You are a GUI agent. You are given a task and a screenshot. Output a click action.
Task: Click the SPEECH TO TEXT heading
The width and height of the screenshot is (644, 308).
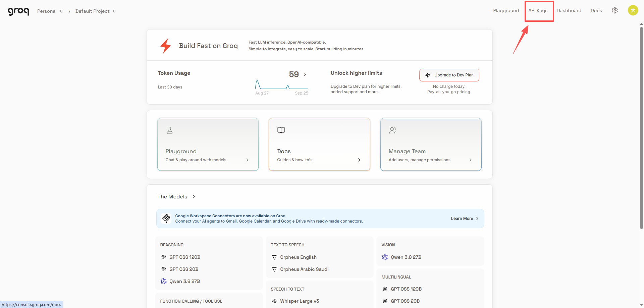(287, 289)
